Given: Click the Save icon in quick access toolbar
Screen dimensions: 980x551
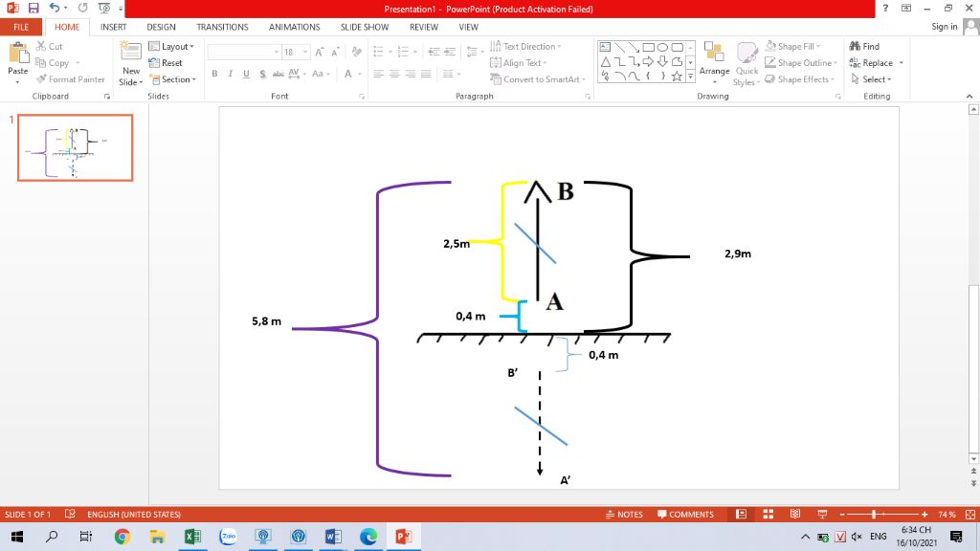Looking at the screenshot, I should pos(33,8).
